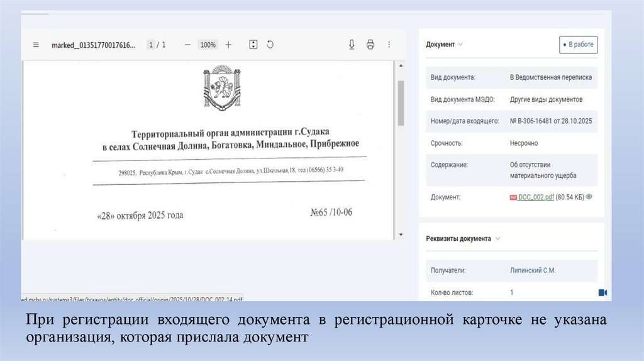Click the label Номер/дата входящего:
Image resolution: width=644 pixels, height=361 pixels.
(465, 121)
